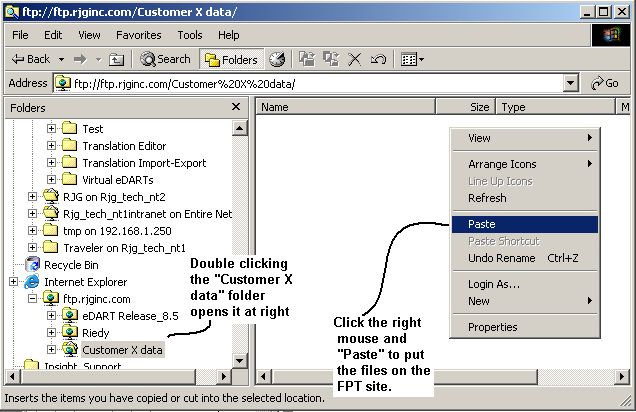Click the Go button
Screen dimensions: 636x412
click(605, 83)
